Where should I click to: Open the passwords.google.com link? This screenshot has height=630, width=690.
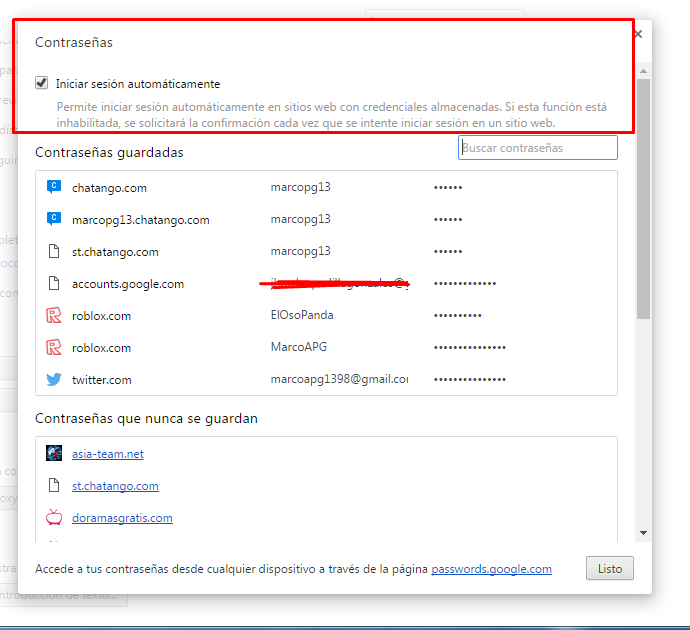[491, 569]
